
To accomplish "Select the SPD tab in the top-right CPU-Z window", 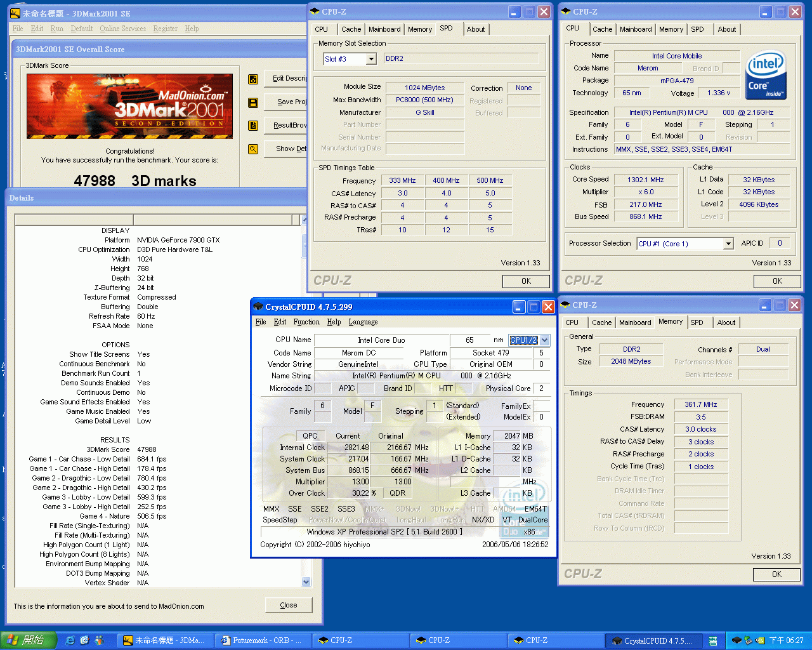I will 697,29.
